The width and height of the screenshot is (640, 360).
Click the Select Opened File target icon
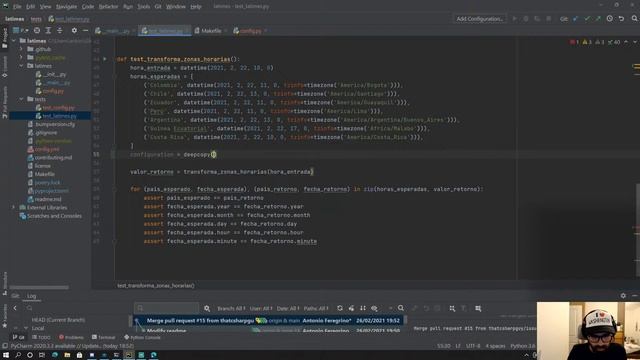click(x=37, y=31)
